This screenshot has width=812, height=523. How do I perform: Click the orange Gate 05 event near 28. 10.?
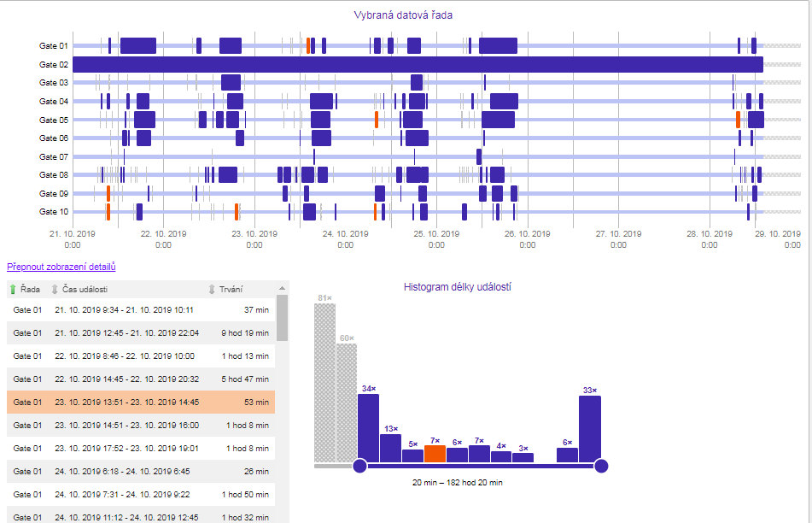pos(738,120)
